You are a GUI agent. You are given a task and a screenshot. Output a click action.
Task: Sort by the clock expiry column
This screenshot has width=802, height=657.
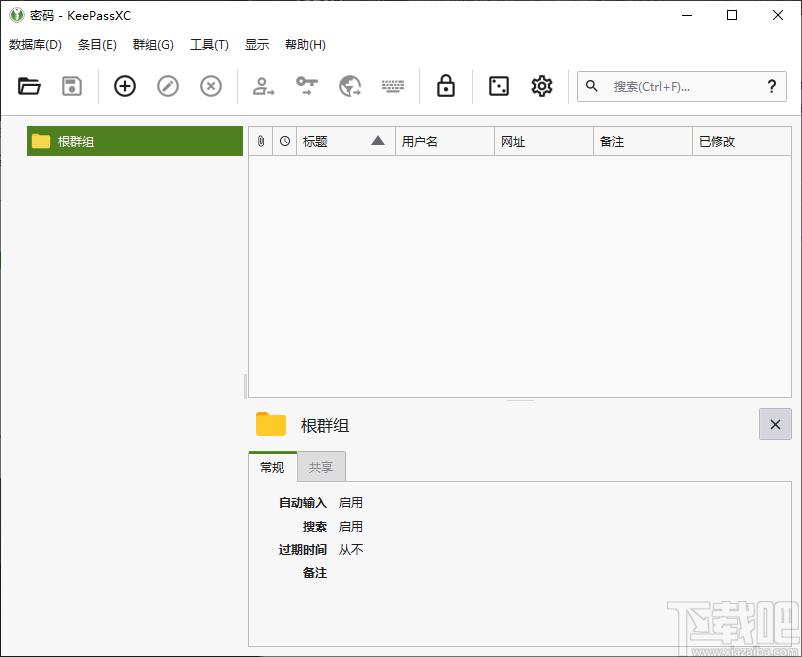point(285,141)
